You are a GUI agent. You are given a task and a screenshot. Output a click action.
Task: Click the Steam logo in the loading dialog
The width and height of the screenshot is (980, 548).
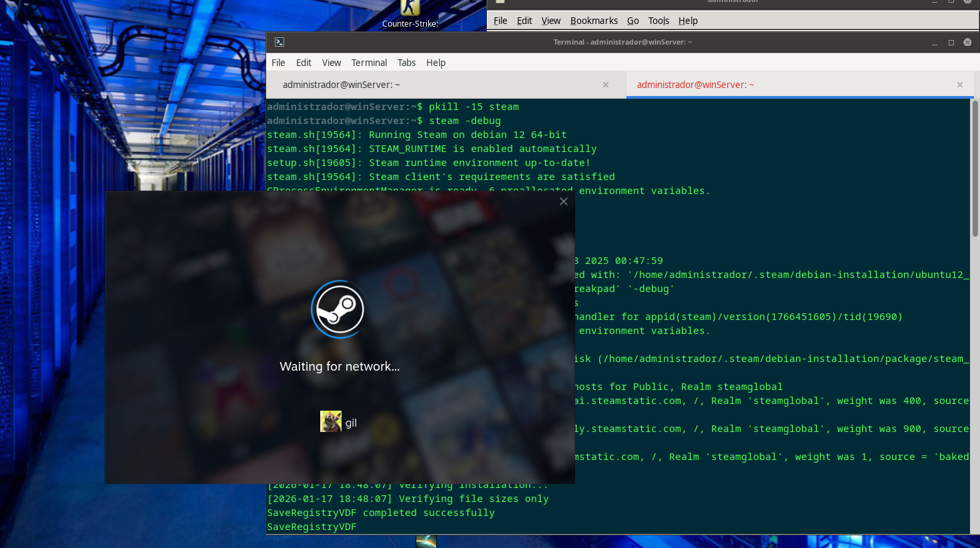click(x=340, y=309)
